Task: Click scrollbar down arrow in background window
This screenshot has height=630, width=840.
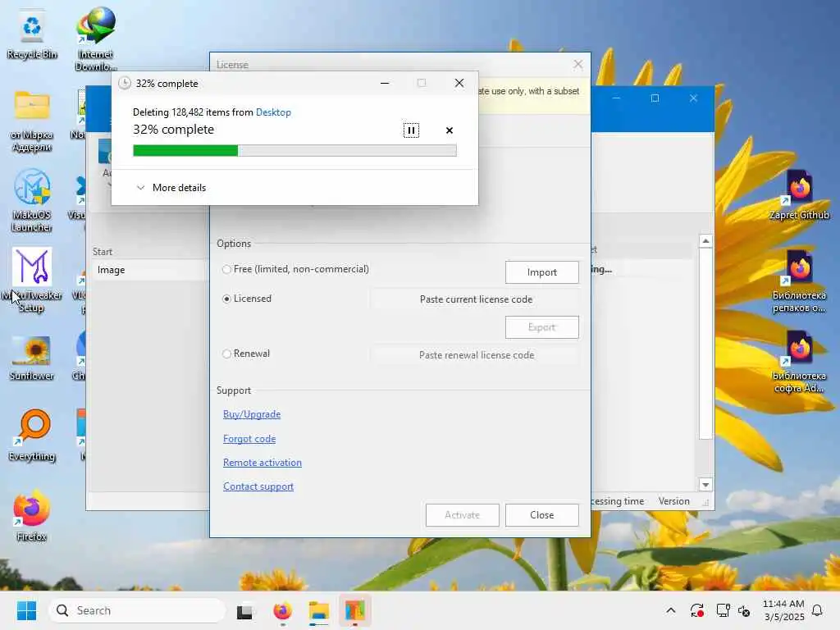Action: click(x=705, y=485)
